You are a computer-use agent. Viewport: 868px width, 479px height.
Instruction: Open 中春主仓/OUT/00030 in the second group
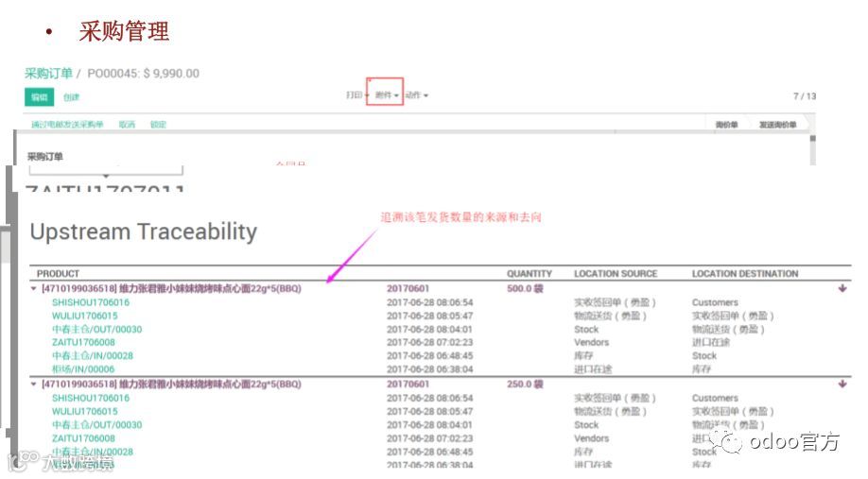coord(96,425)
